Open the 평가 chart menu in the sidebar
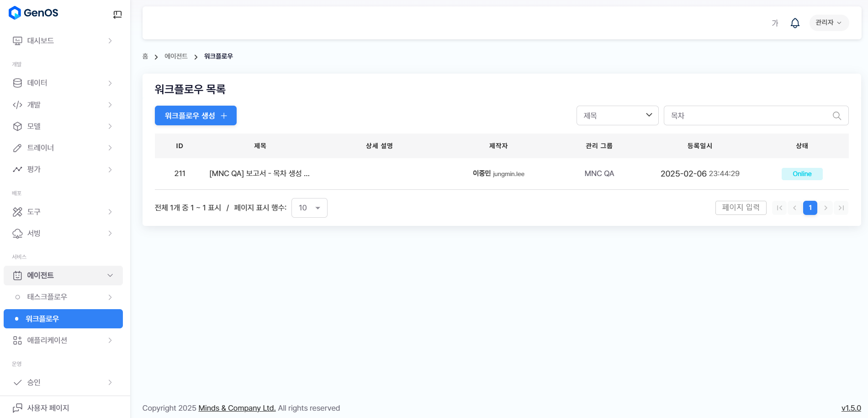The width and height of the screenshot is (868, 418). (63, 169)
